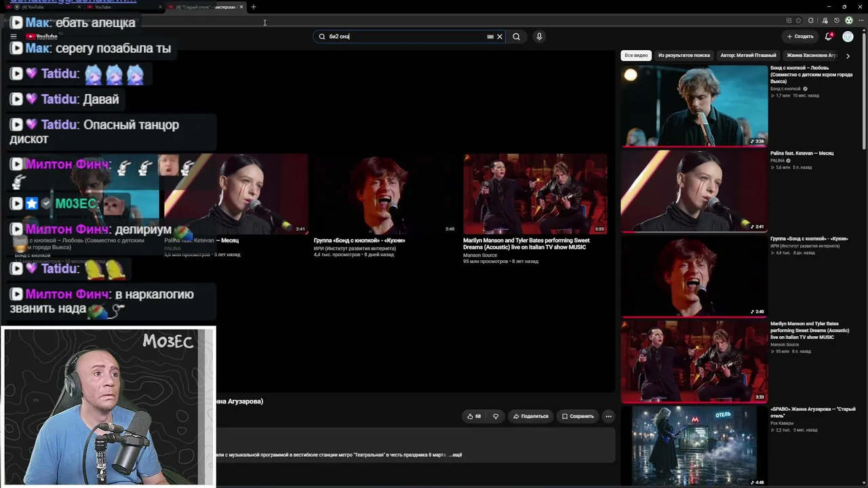Open sidebar БРАВО Жанна Агузарова Старый отель thumbnail

tap(694, 447)
